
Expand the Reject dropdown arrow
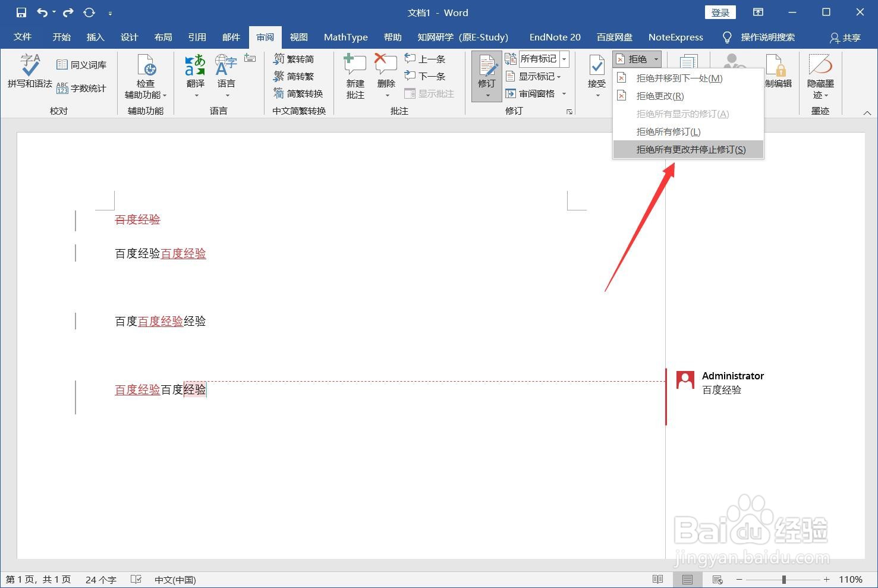tap(656, 59)
